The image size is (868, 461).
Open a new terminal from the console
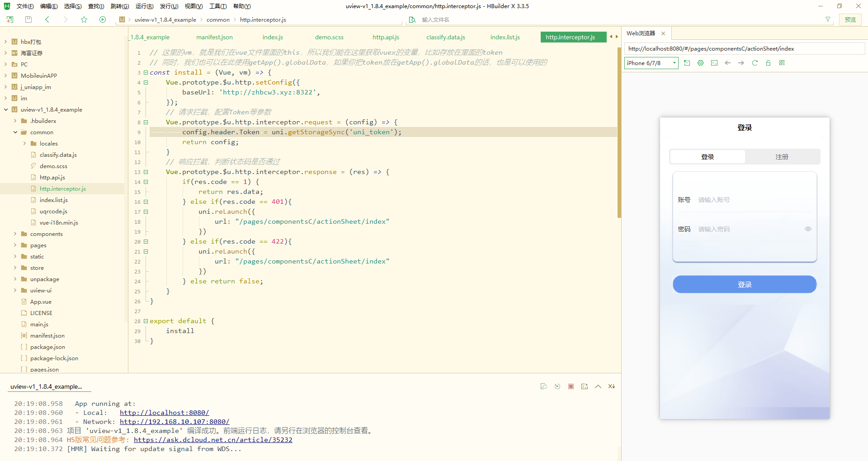point(585,386)
